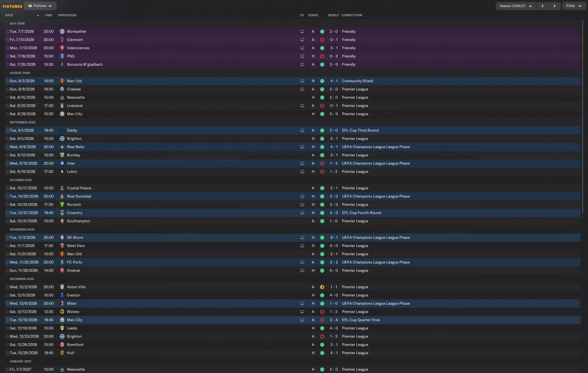Click the Luton club badge
Image resolution: width=588 pixels, height=373 pixels.
[62, 172]
